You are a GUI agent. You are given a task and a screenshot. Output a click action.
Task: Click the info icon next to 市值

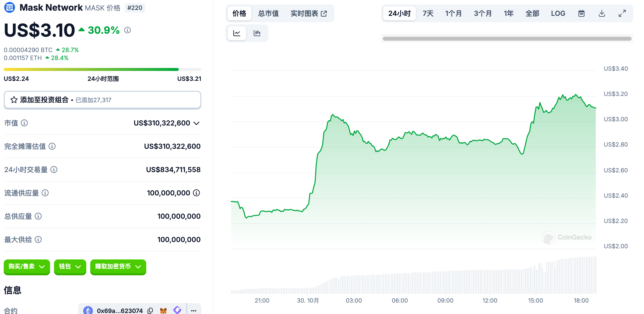24,123
